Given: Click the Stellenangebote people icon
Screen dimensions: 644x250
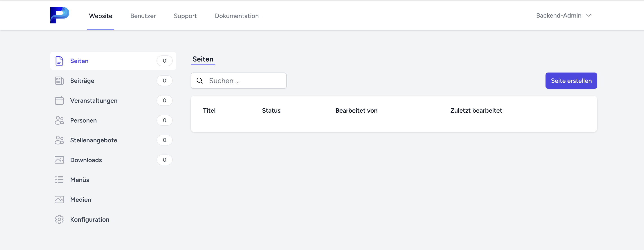Looking at the screenshot, I should [59, 140].
